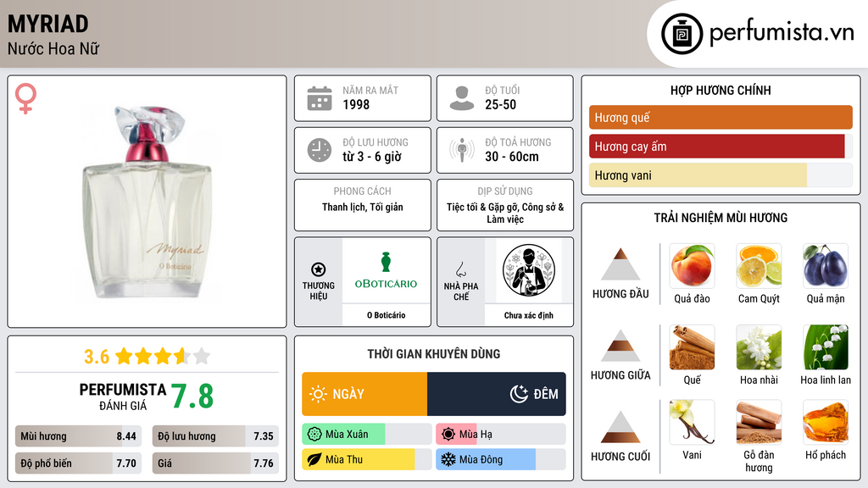Click the sillage icon beside Độ toả hương
Image resolution: width=868 pixels, height=488 pixels.
pyautogui.click(x=462, y=150)
